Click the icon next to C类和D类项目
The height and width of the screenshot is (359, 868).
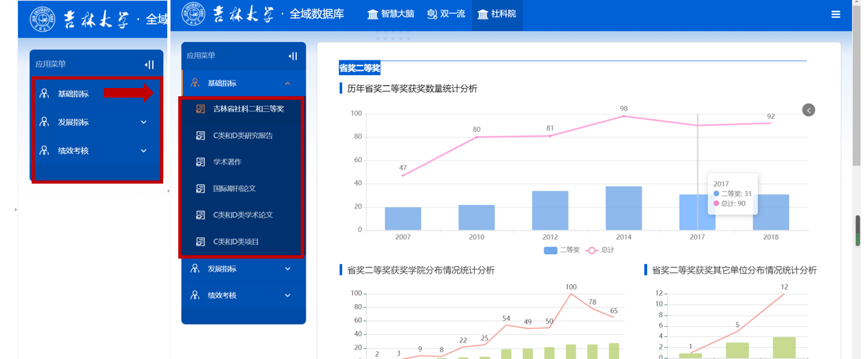coord(200,242)
